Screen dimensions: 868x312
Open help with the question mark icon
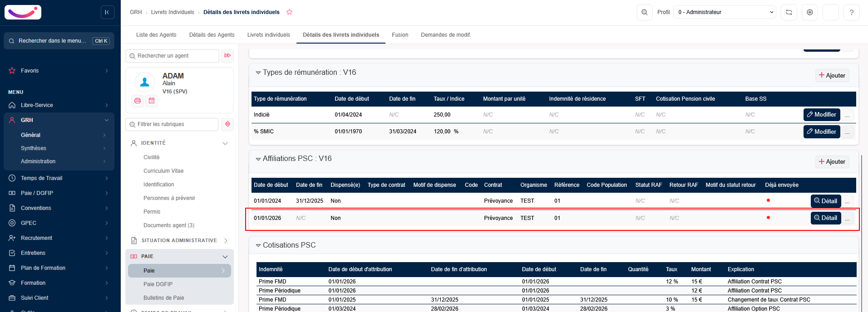852,12
